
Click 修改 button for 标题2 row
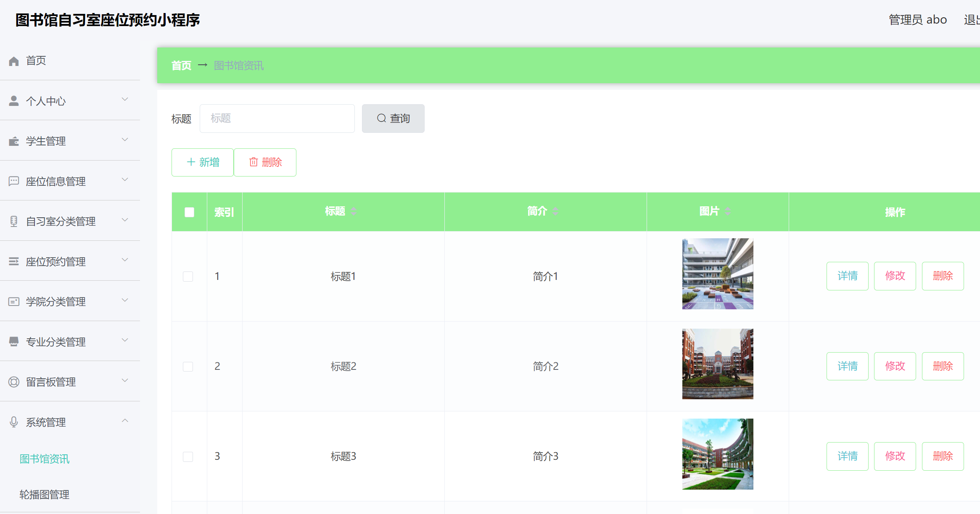pyautogui.click(x=895, y=366)
